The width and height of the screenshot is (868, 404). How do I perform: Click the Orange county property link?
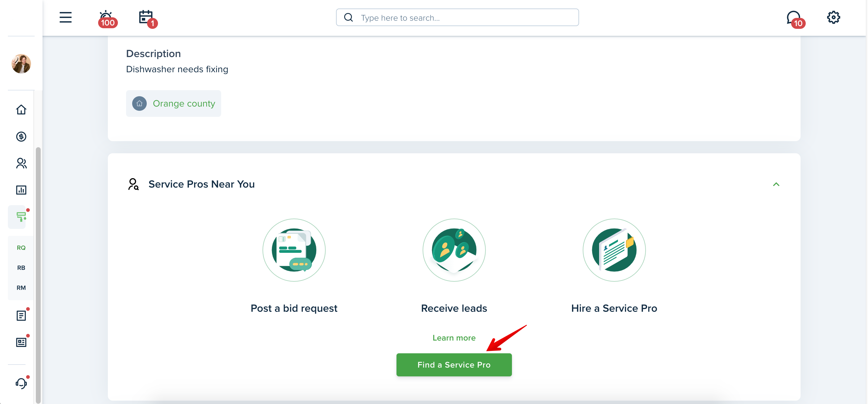[x=184, y=104]
